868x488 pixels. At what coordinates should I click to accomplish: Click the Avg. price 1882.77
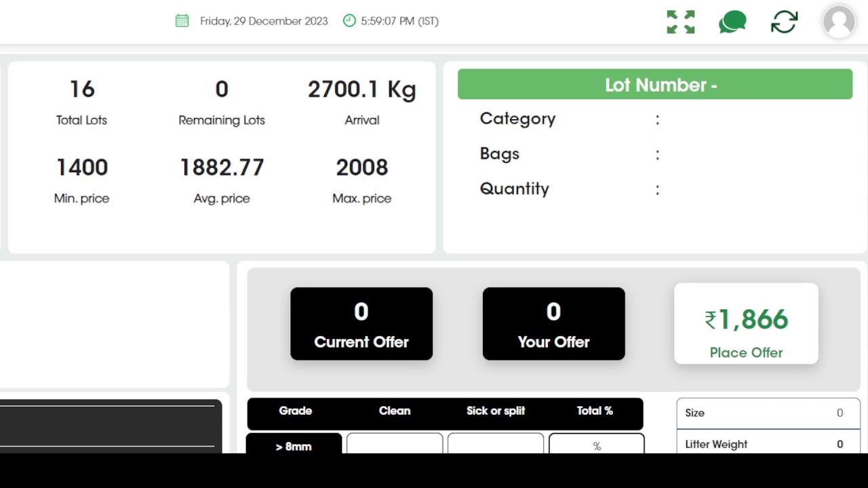222,167
